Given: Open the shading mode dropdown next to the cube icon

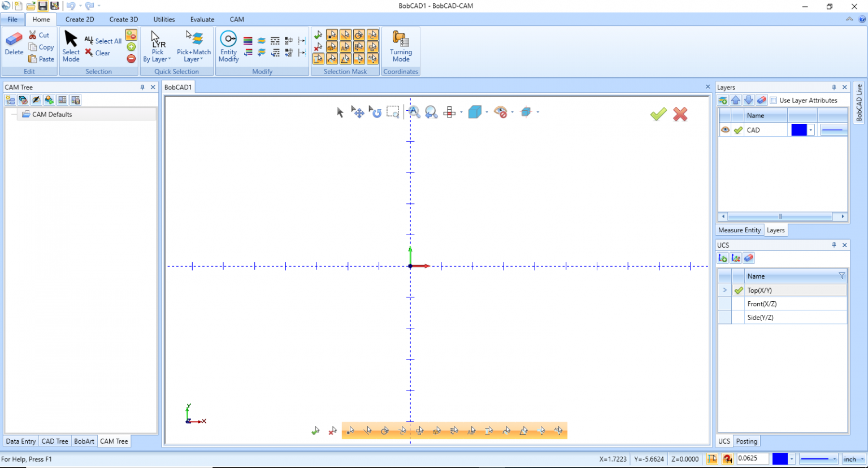Looking at the screenshot, I should (x=486, y=112).
